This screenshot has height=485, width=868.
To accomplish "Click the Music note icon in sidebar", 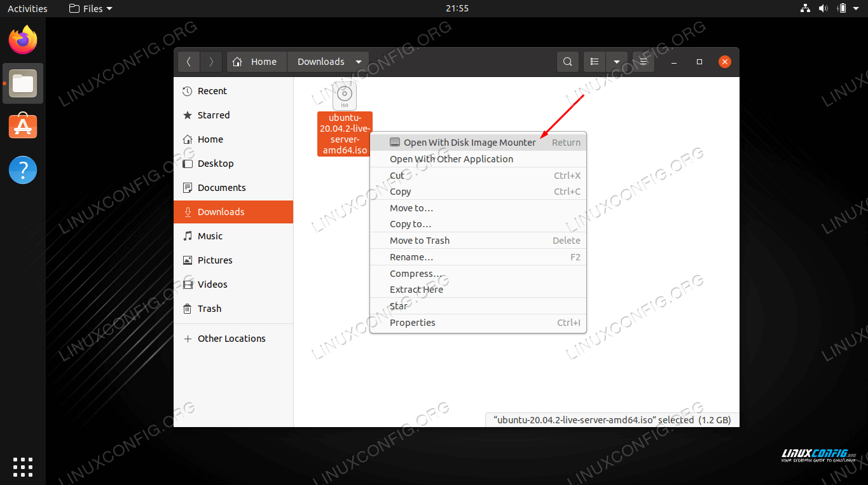I will (188, 236).
